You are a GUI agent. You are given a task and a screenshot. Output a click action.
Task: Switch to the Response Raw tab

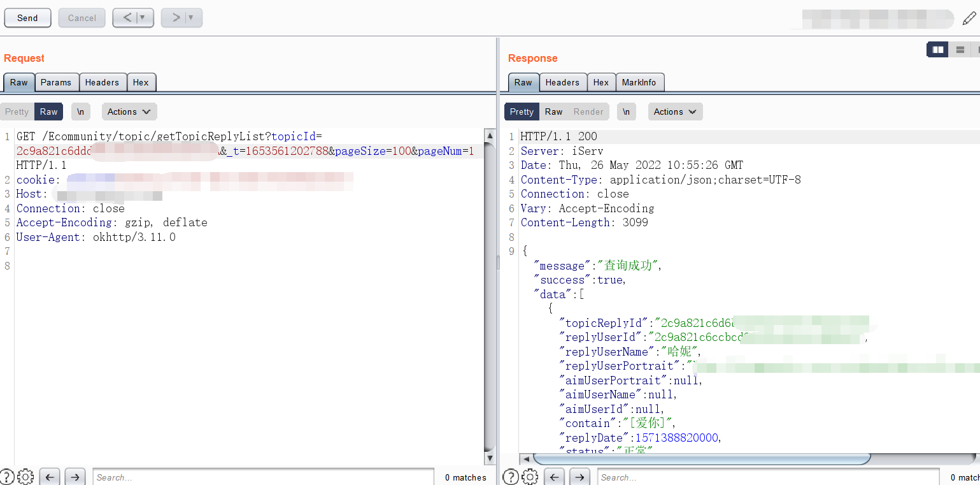[523, 82]
